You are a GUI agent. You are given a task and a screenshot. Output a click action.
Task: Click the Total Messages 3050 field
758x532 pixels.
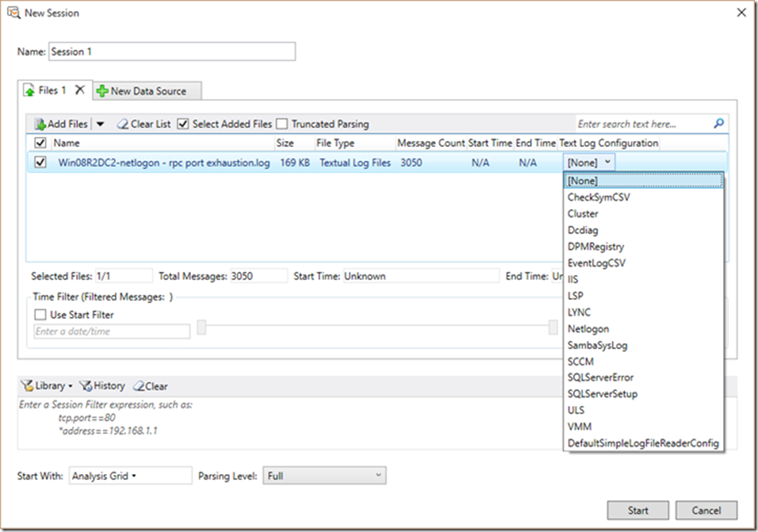pos(258,276)
